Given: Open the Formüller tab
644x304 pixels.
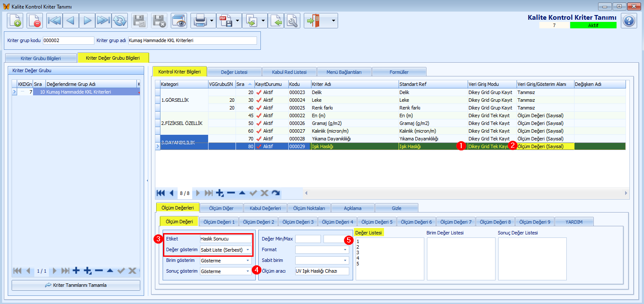Looking at the screenshot, I should click(399, 72).
